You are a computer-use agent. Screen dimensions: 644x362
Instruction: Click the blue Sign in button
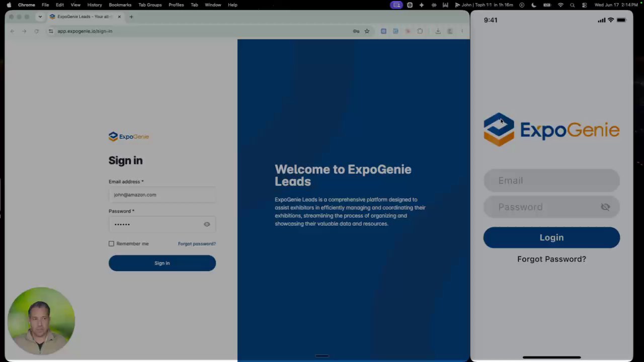coord(162,263)
